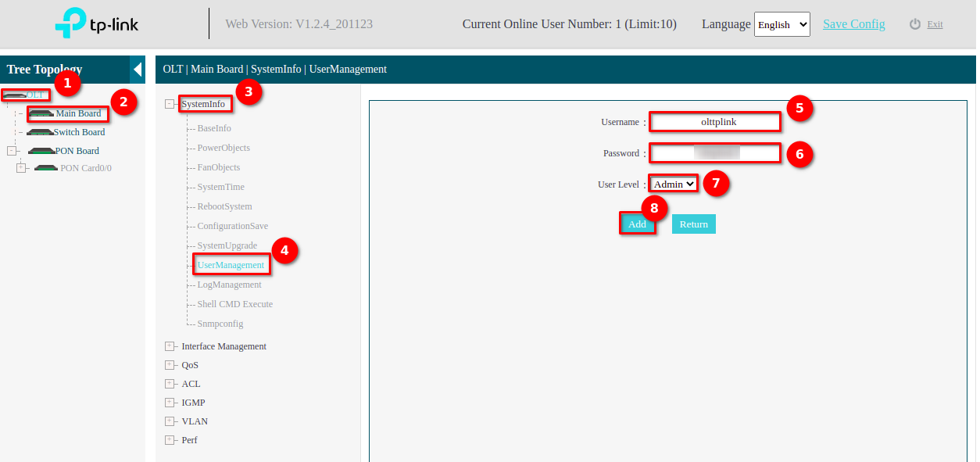Click the Main Board device icon

41,113
